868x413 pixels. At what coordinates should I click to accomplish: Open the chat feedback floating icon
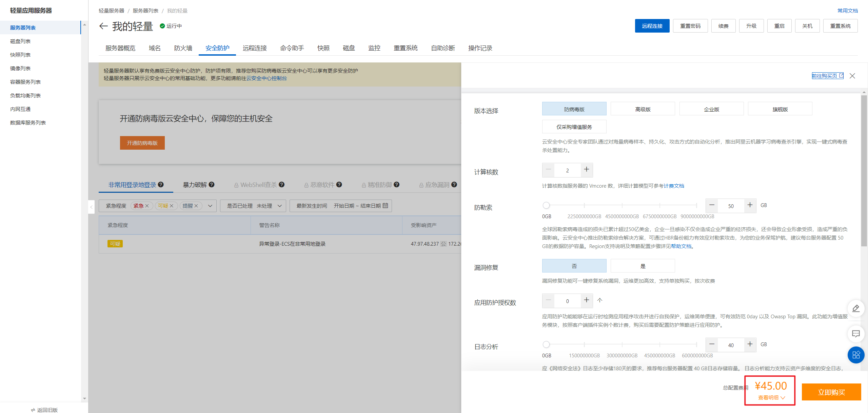coord(856,334)
